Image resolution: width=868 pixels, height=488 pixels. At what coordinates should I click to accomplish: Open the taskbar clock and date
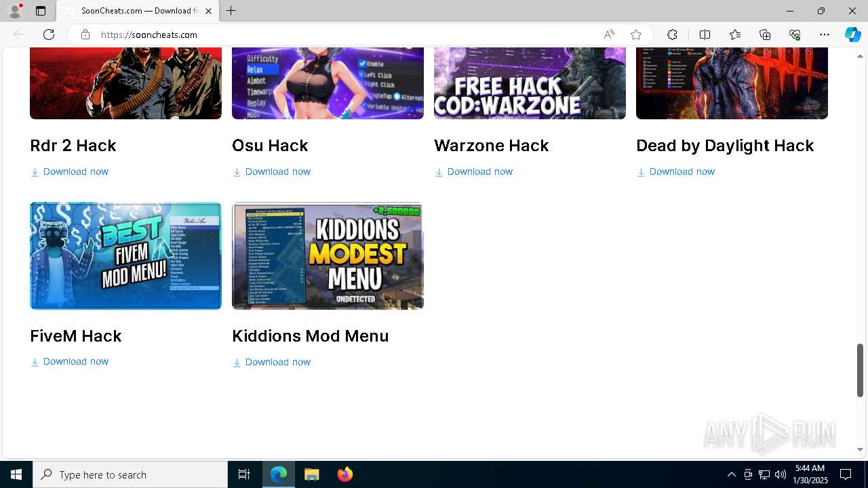pos(812,474)
